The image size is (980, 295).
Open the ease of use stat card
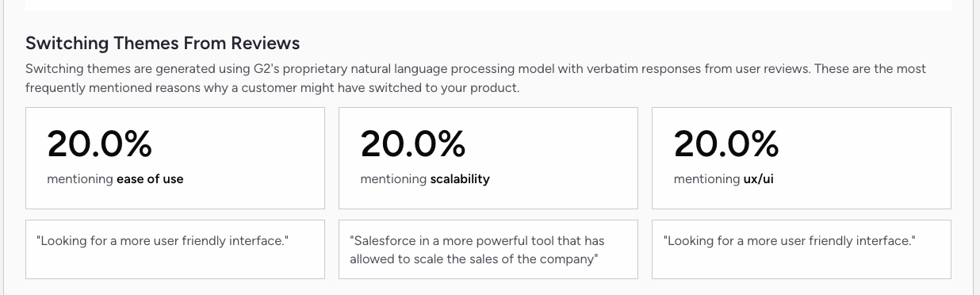pos(175,158)
